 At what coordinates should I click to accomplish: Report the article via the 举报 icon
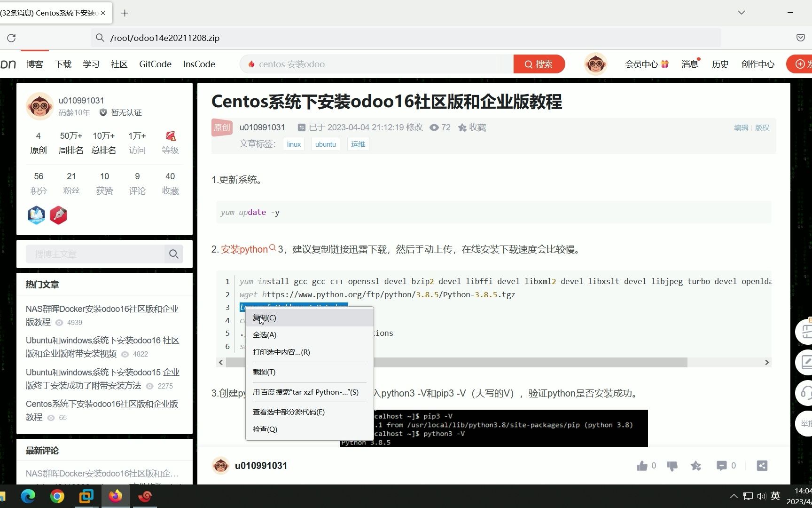tap(807, 423)
